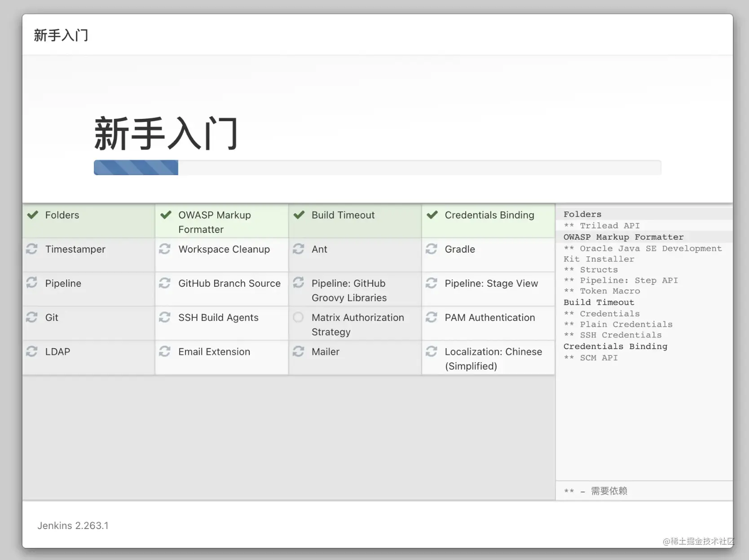Click the sync icon beside SSH Build Agents
The image size is (749, 560).
tap(165, 317)
